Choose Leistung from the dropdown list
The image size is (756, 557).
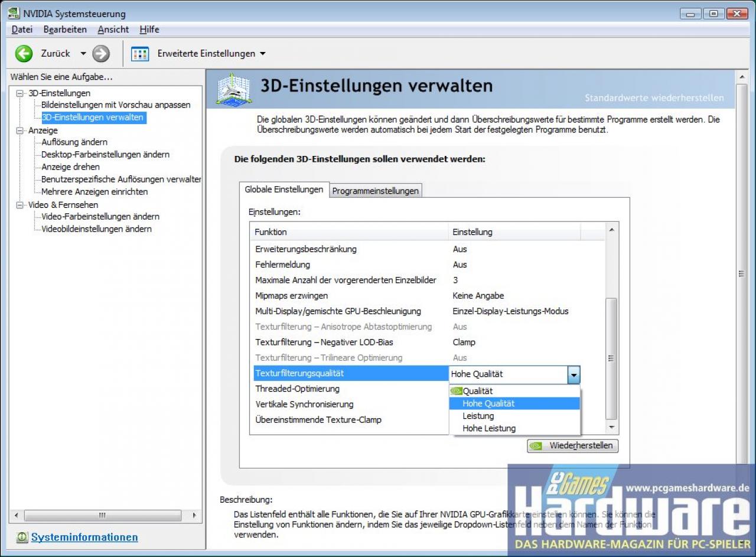click(x=515, y=416)
